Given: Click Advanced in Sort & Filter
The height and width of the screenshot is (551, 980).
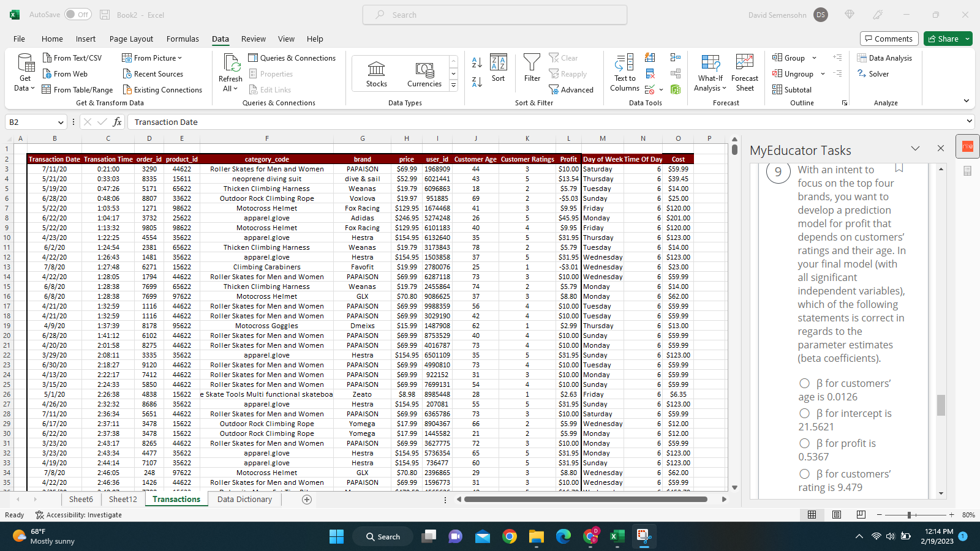Looking at the screenshot, I should [571, 89].
